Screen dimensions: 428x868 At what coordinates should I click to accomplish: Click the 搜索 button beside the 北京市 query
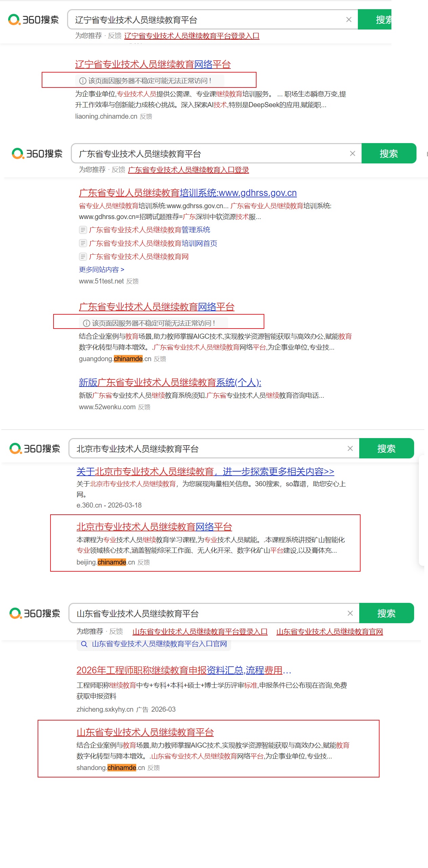pos(386,449)
